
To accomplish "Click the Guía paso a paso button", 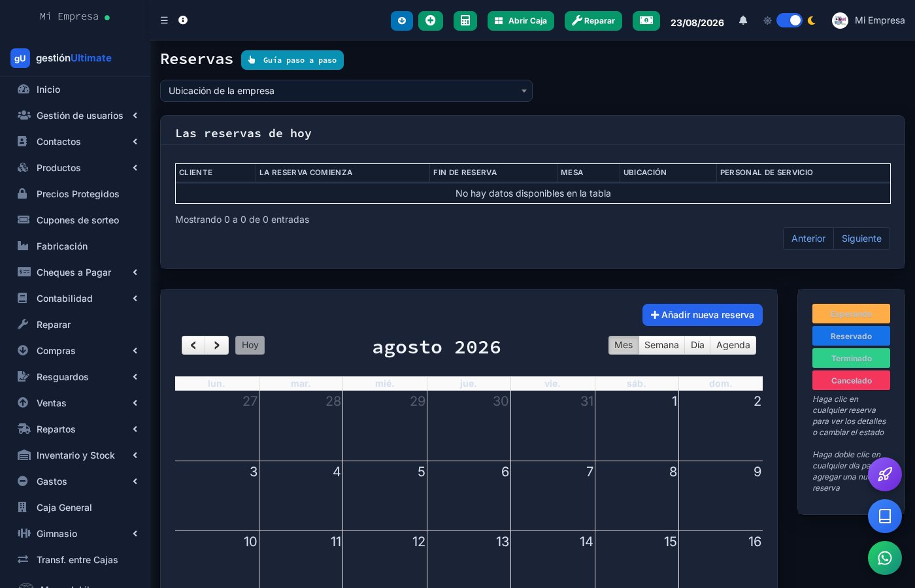I will point(292,60).
